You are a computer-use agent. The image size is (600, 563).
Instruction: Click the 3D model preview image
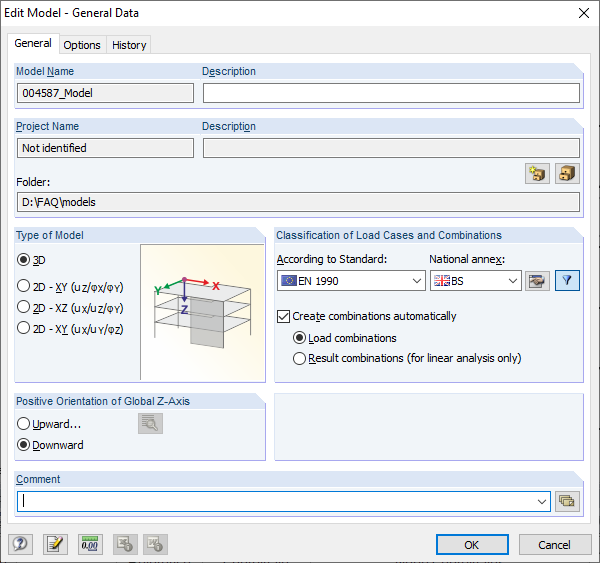coord(203,312)
